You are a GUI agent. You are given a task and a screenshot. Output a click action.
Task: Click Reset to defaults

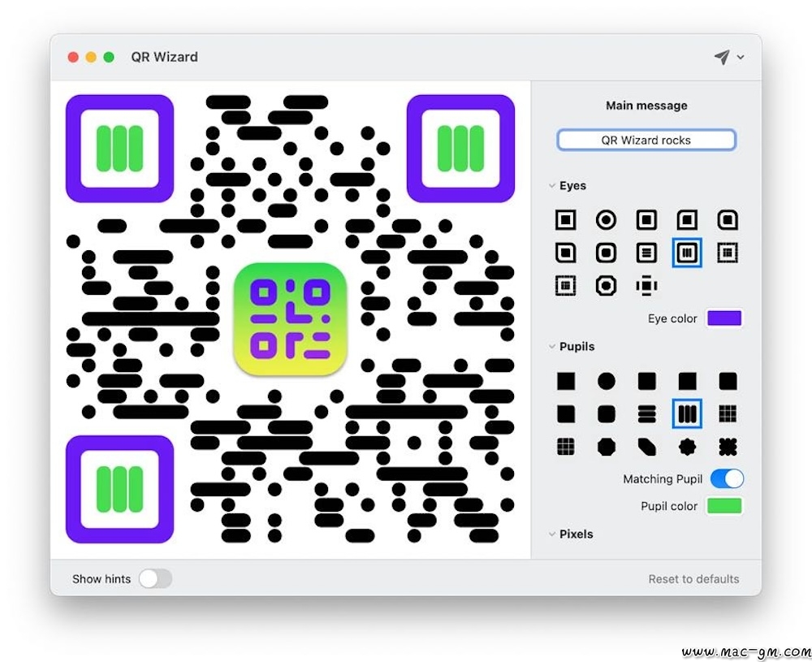coord(693,579)
